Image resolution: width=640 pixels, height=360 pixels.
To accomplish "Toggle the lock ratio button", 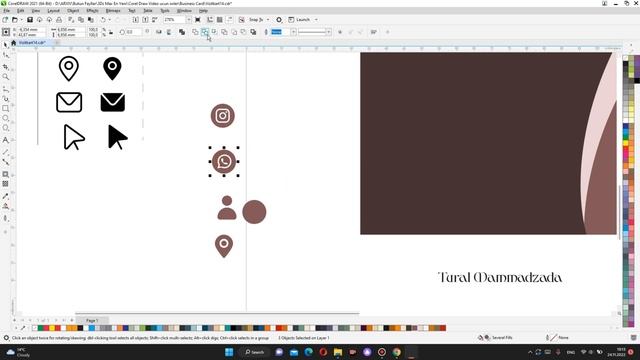I will tap(111, 32).
